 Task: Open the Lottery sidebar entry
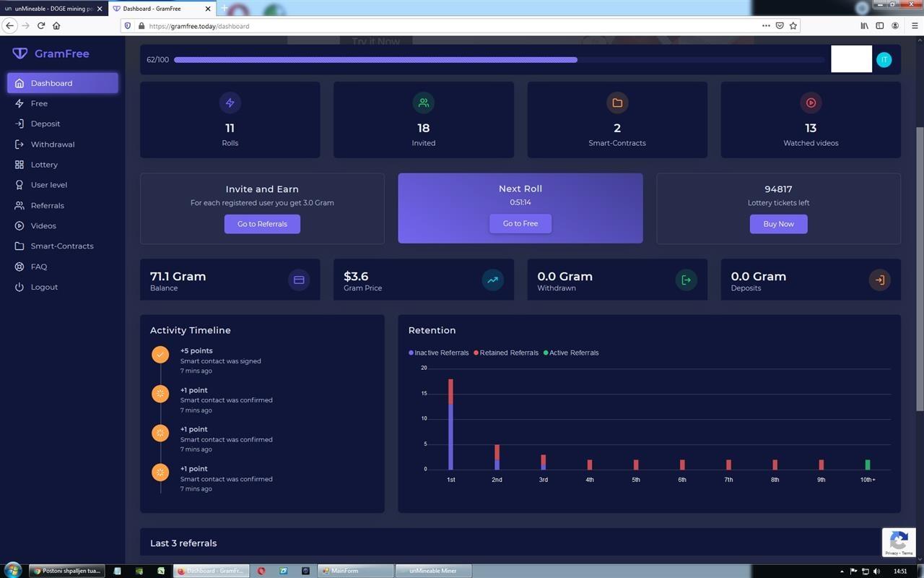(x=44, y=165)
